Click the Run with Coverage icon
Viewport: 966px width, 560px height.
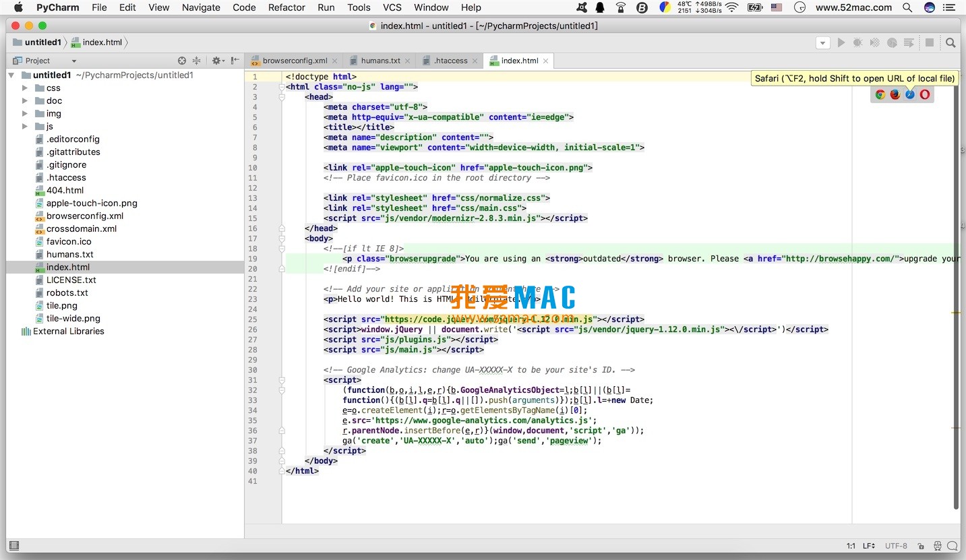(875, 42)
